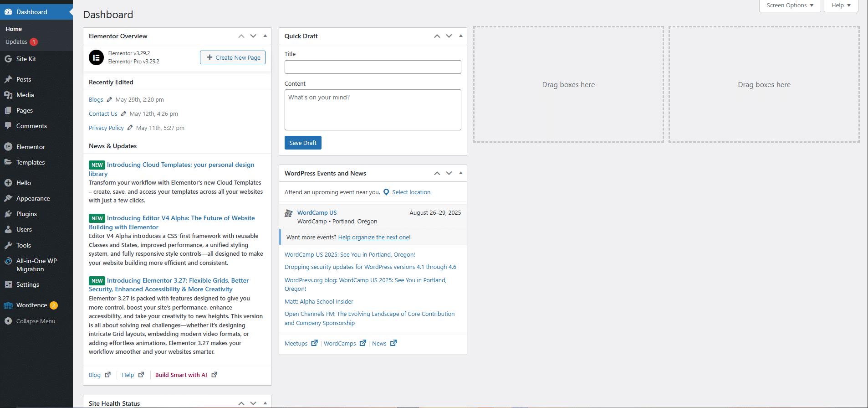The width and height of the screenshot is (868, 408).
Task: Move Elementor Overview widget down
Action: [x=253, y=36]
